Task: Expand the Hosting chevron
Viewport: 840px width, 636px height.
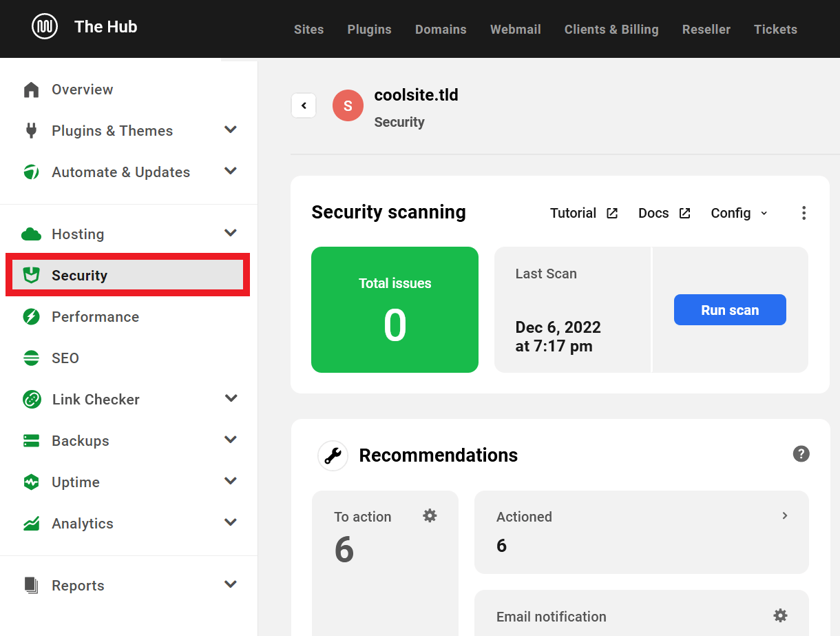Action: [x=231, y=233]
